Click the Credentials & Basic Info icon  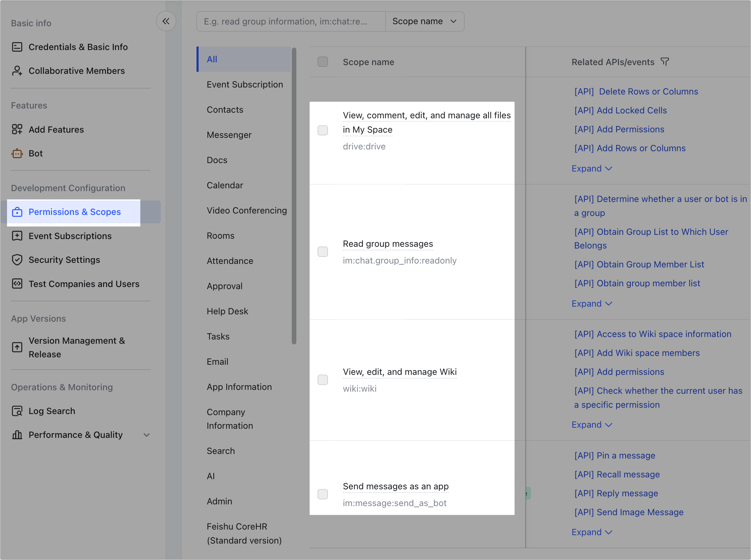17,47
